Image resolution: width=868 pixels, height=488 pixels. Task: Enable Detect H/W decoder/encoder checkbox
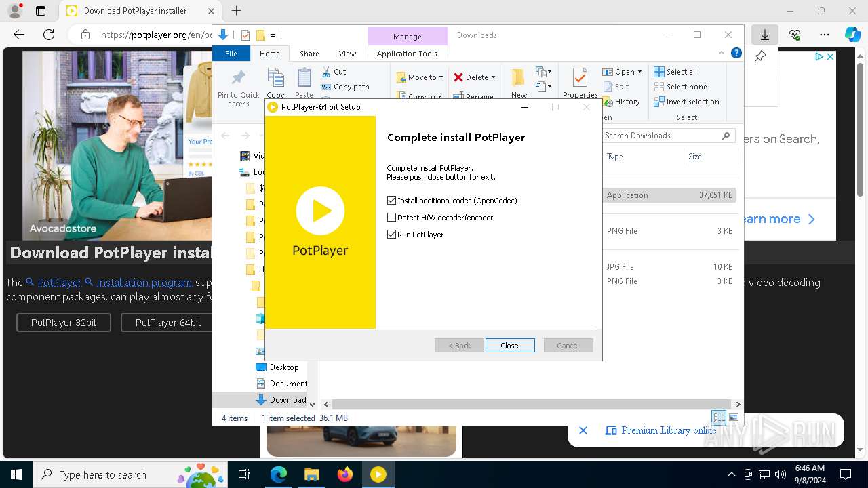tap(391, 218)
